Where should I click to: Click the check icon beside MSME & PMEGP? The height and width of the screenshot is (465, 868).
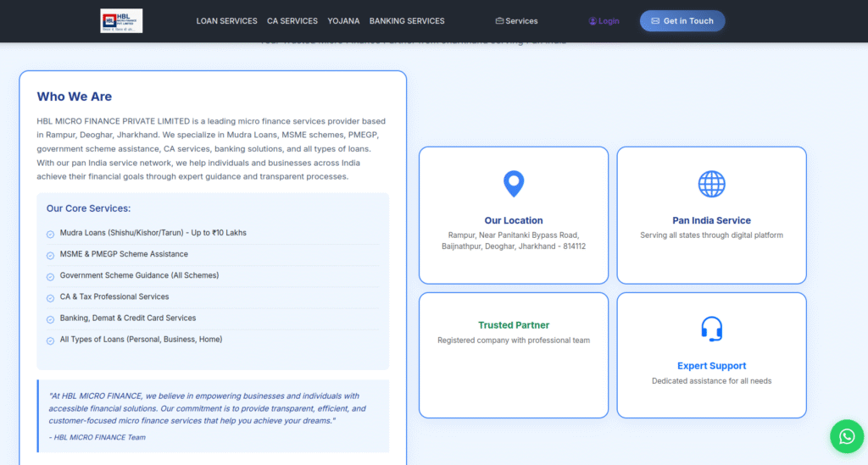click(x=50, y=256)
